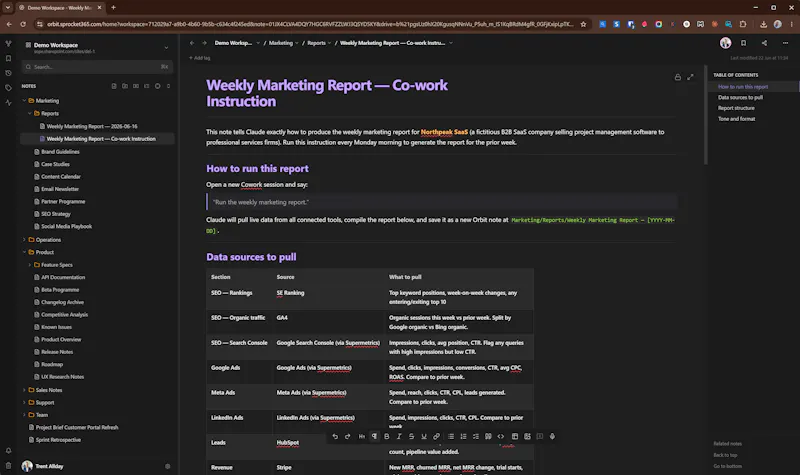The height and width of the screenshot is (475, 800).
Task: Open activity pulse icon in left rail
Action: coord(8,103)
